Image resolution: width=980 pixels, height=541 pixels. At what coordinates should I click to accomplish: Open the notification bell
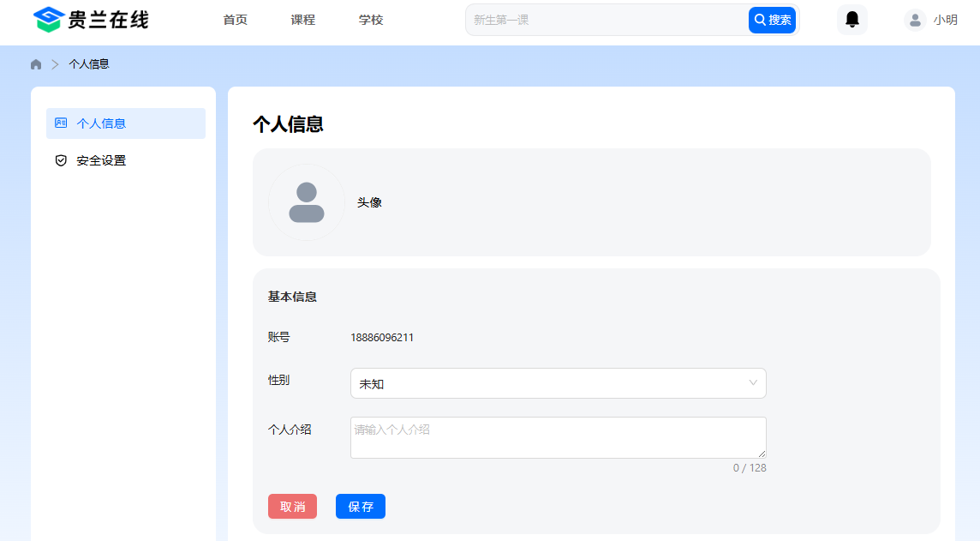(852, 20)
